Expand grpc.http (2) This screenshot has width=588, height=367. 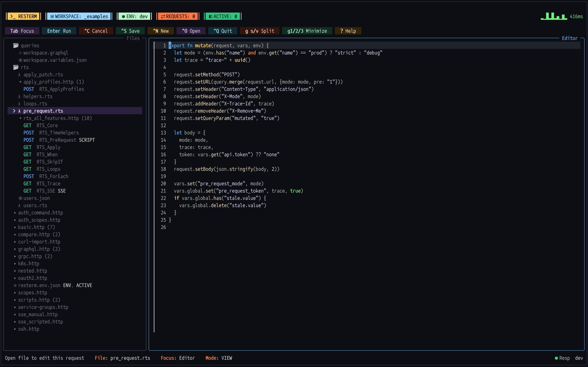tap(15, 256)
